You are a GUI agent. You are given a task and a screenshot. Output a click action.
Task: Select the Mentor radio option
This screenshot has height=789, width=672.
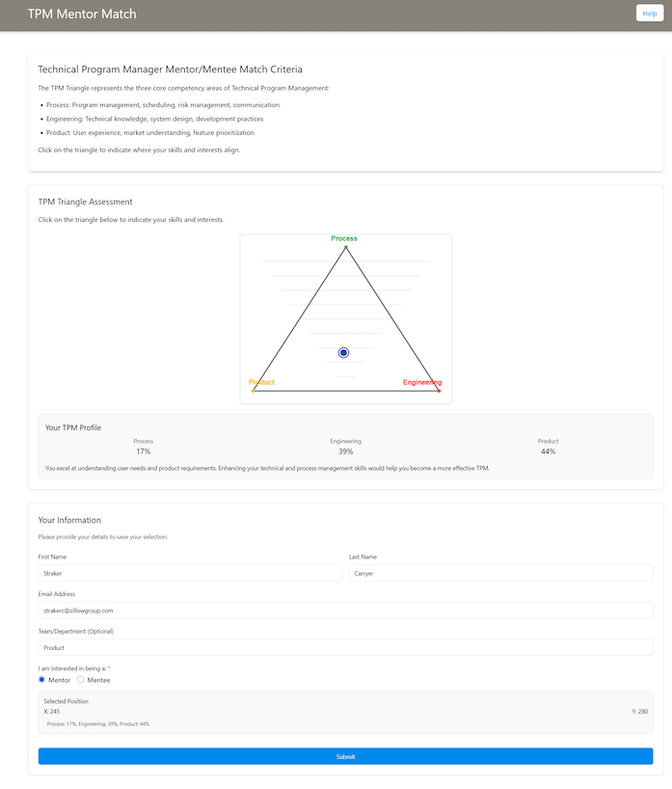click(42, 680)
